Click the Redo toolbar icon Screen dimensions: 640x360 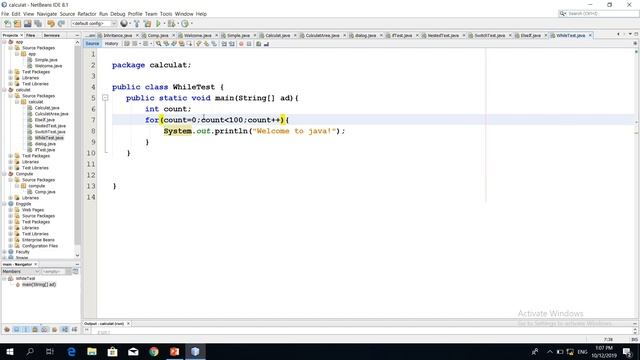61,24
